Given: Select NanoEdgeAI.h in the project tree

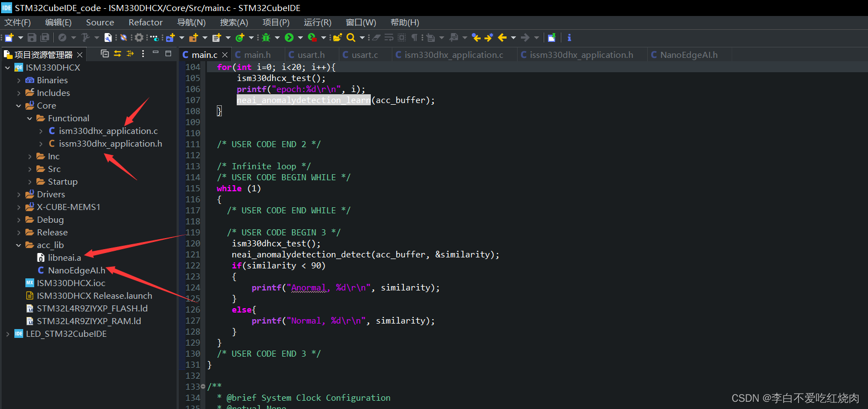Looking at the screenshot, I should click(x=76, y=271).
